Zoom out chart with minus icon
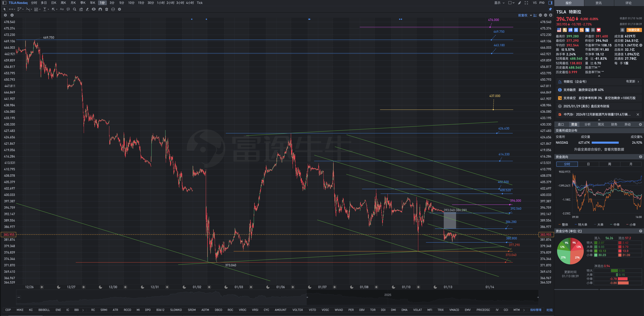 click(546, 15)
